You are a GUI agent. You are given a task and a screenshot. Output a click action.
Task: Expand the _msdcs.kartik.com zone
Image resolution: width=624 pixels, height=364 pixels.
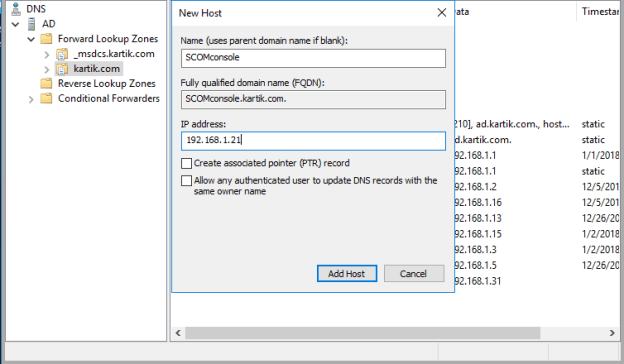click(x=47, y=55)
